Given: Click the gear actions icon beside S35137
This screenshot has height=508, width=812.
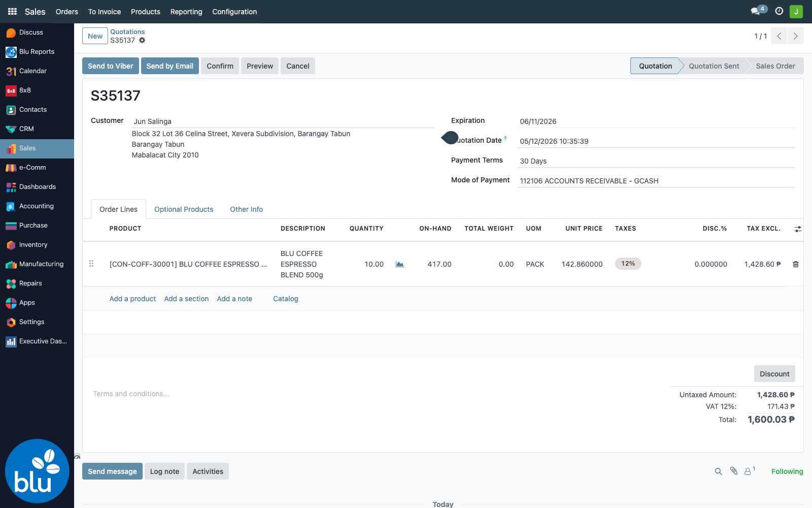Looking at the screenshot, I should pyautogui.click(x=142, y=40).
